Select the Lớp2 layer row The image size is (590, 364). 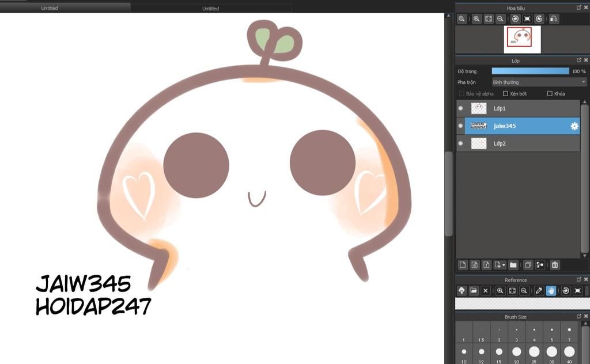pos(518,143)
